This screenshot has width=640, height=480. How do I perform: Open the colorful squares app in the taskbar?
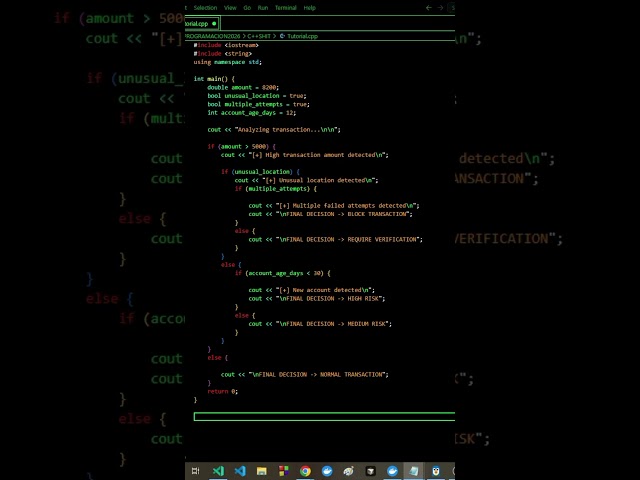coord(284,471)
